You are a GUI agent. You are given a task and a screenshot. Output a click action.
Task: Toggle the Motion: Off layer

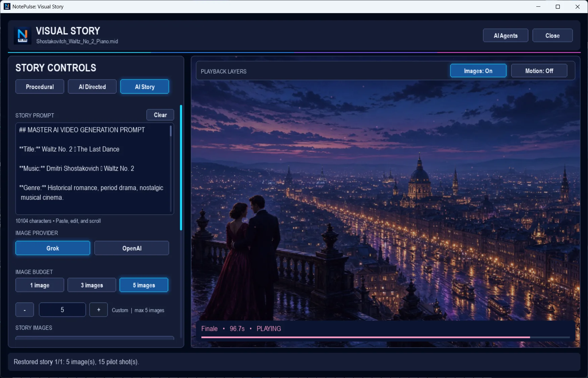pos(539,71)
